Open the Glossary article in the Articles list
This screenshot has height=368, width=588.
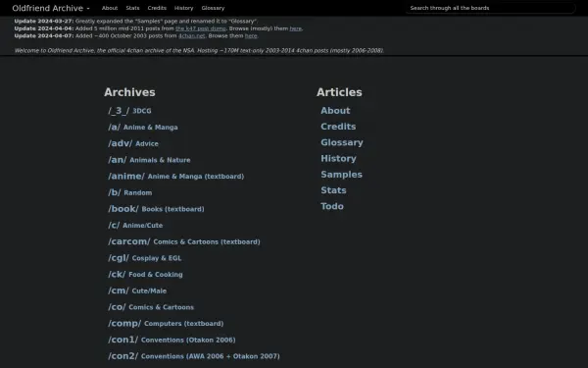point(342,142)
